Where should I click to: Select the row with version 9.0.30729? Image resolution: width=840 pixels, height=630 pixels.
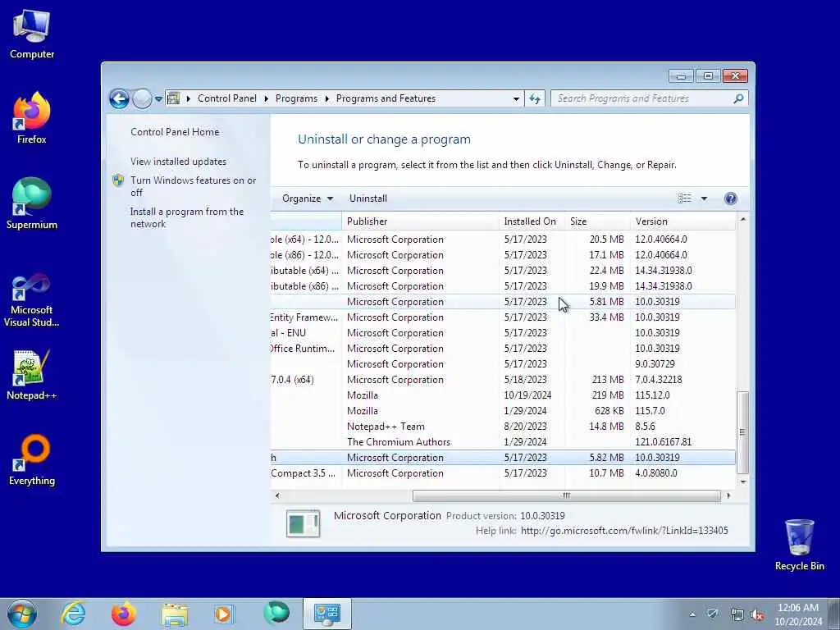click(503, 364)
